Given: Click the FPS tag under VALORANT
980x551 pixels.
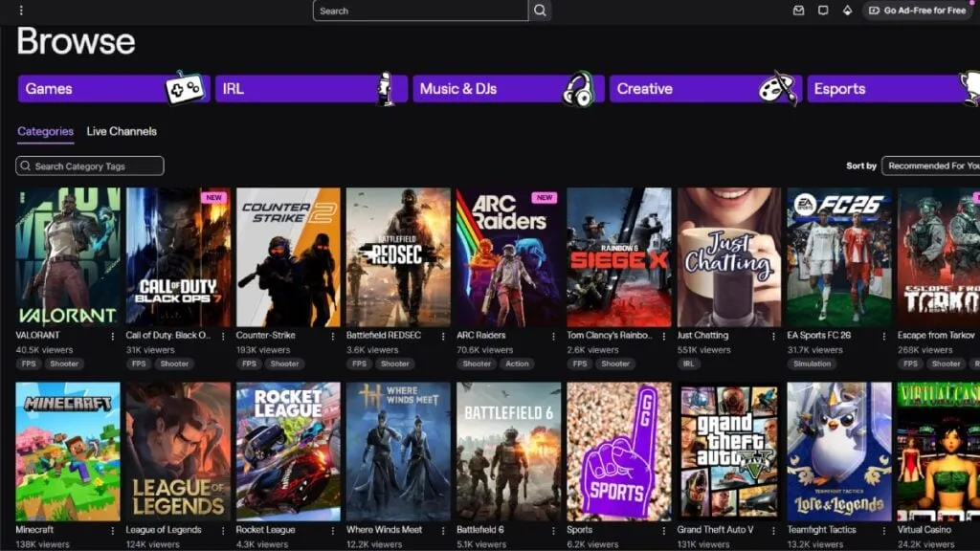Looking at the screenshot, I should (x=29, y=364).
